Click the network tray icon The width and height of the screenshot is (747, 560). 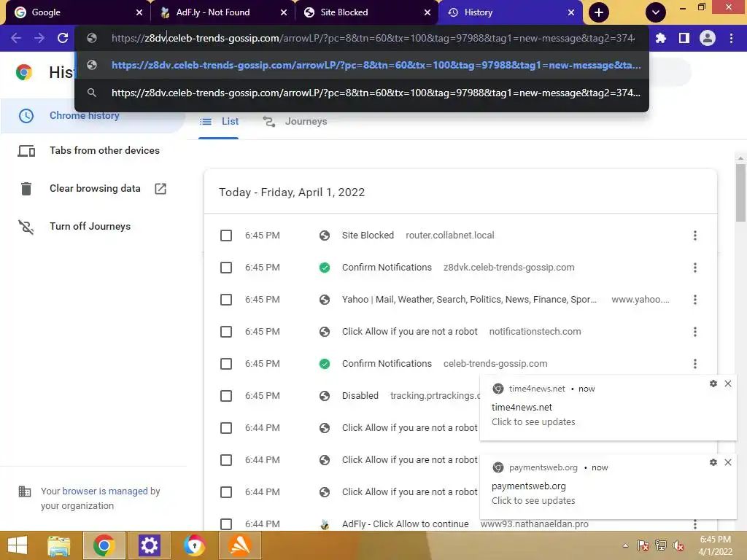661,545
